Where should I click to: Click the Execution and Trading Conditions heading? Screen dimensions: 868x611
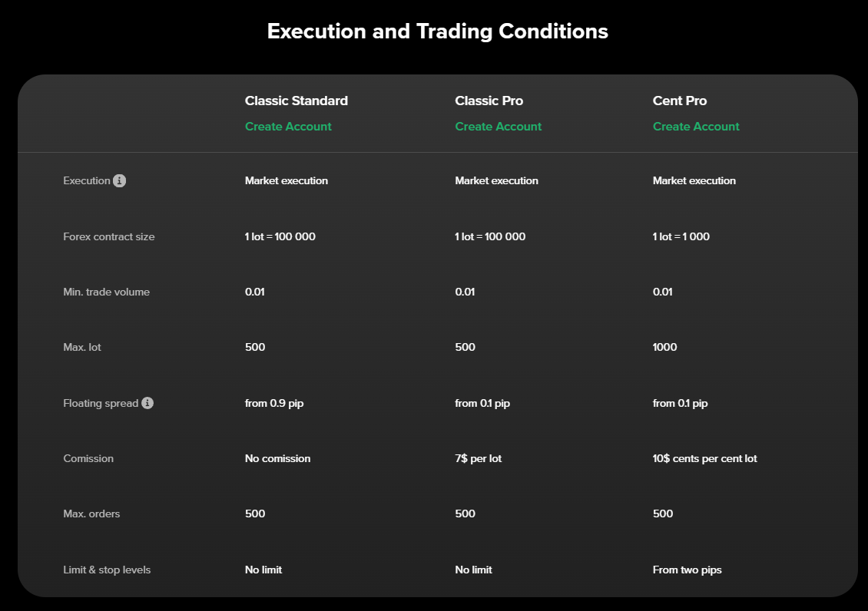437,31
